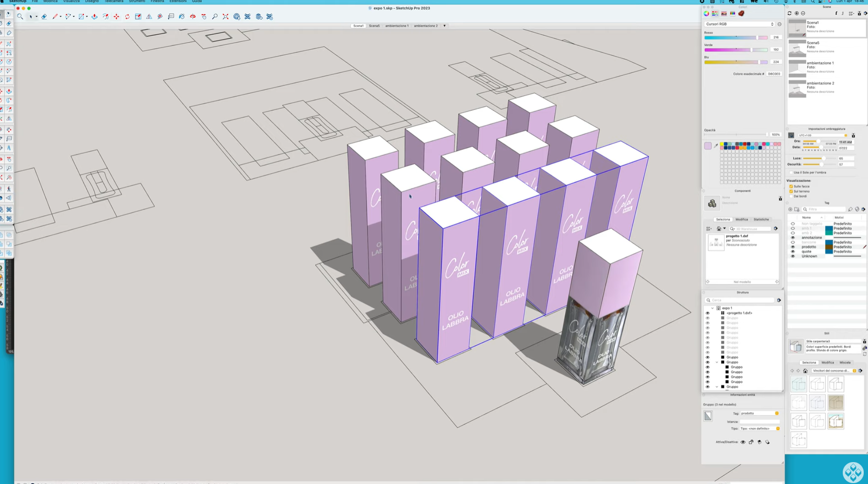Screen dimensions: 868x484
Task: Collapse the 'expo 1' tree node
Action: pos(713,308)
